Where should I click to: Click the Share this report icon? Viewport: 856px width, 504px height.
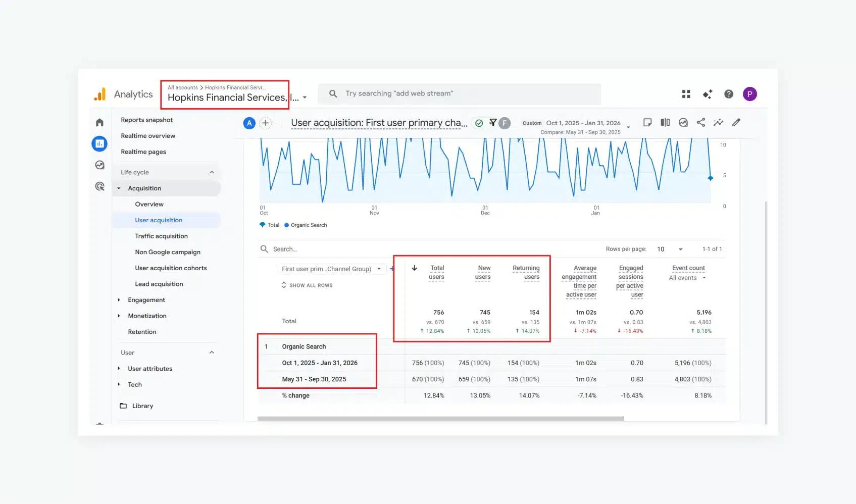[x=700, y=123]
